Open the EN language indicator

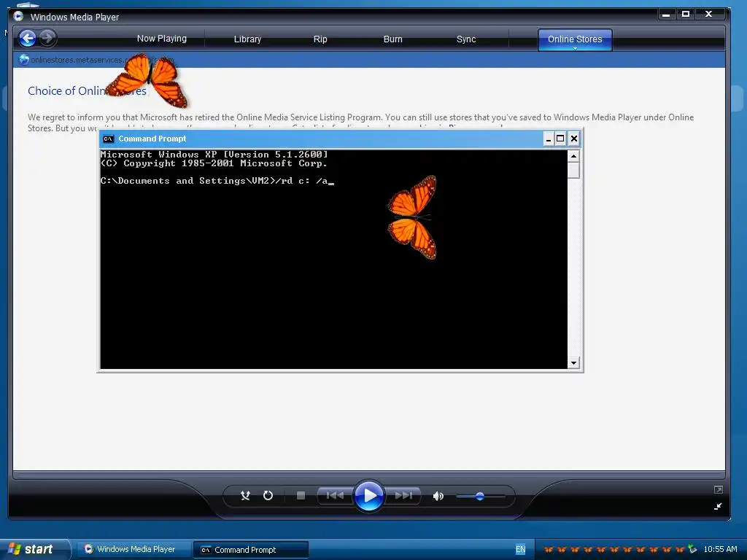[520, 550]
